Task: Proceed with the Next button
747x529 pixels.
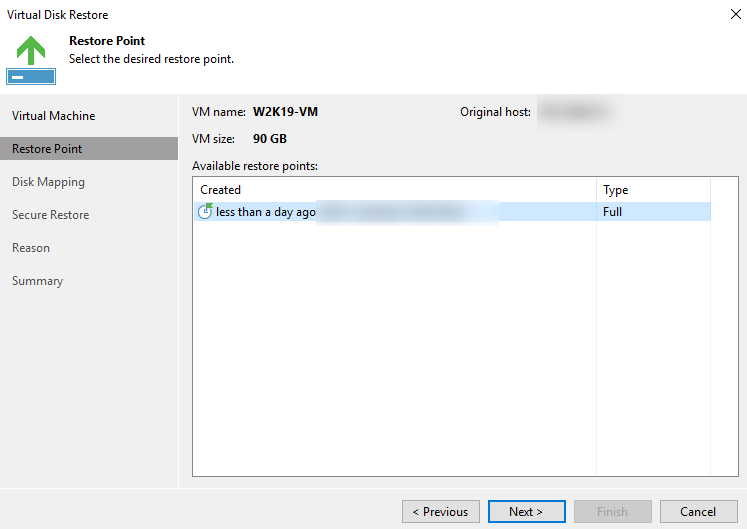Action: click(526, 511)
